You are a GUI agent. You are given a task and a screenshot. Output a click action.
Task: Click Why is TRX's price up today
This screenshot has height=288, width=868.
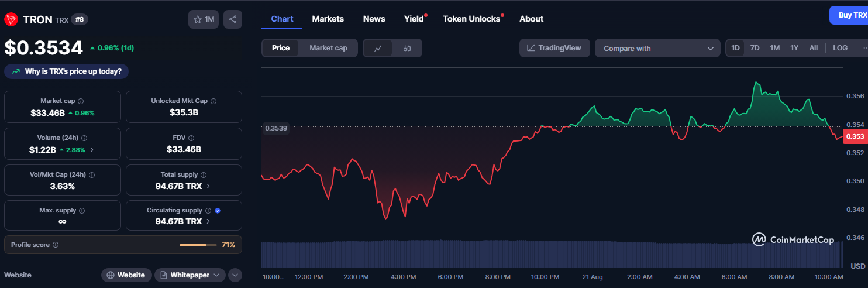click(x=67, y=71)
